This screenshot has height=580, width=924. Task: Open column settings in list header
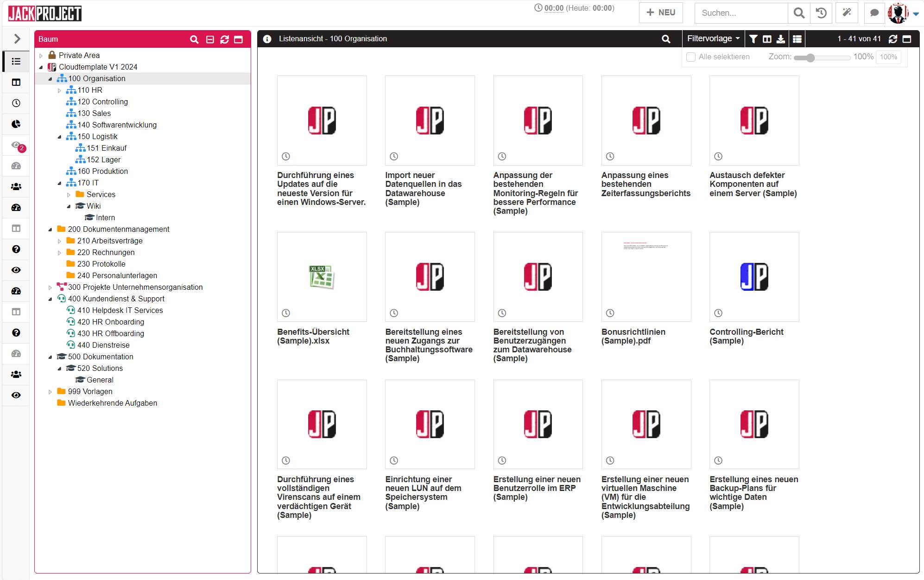click(767, 39)
